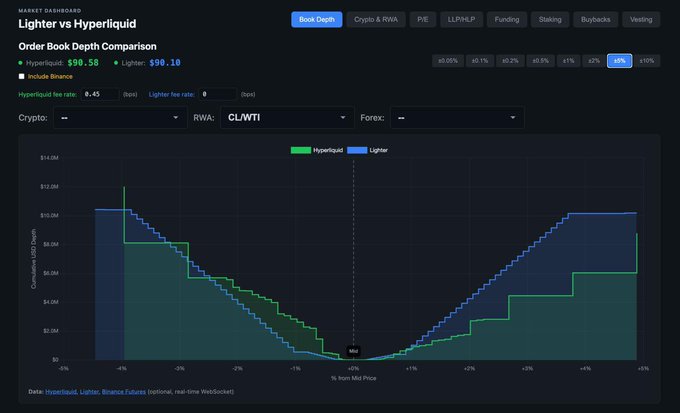Image resolution: width=680 pixels, height=413 pixels.
Task: Open the Binance Futures data source link
Action: (125, 391)
